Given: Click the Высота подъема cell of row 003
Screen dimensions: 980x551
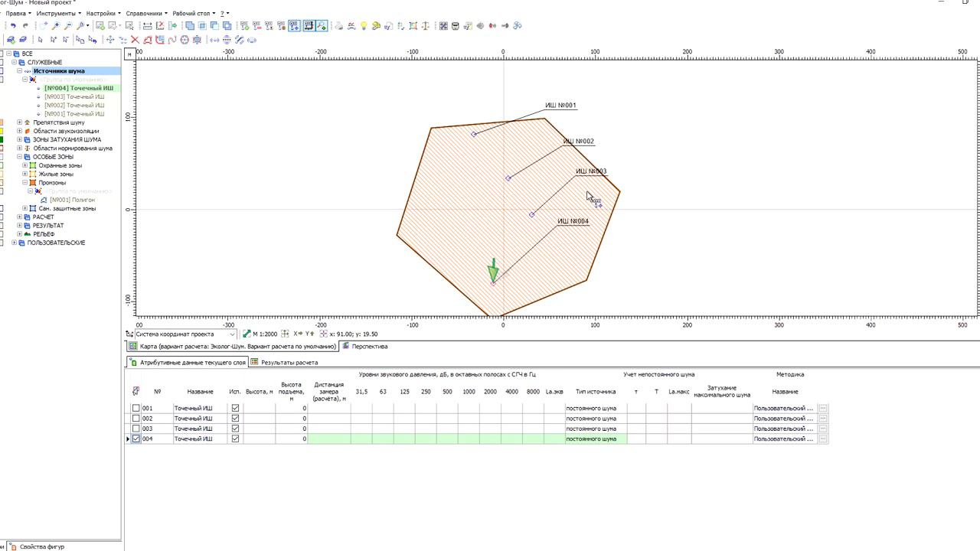Looking at the screenshot, I should pos(292,429).
